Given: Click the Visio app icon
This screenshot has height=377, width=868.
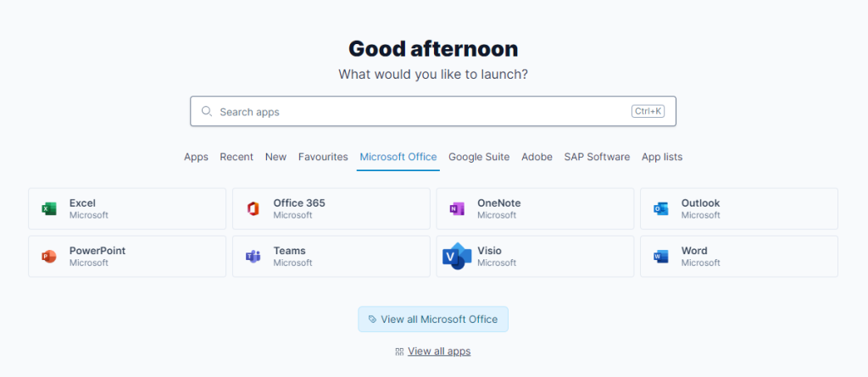Looking at the screenshot, I should [457, 256].
